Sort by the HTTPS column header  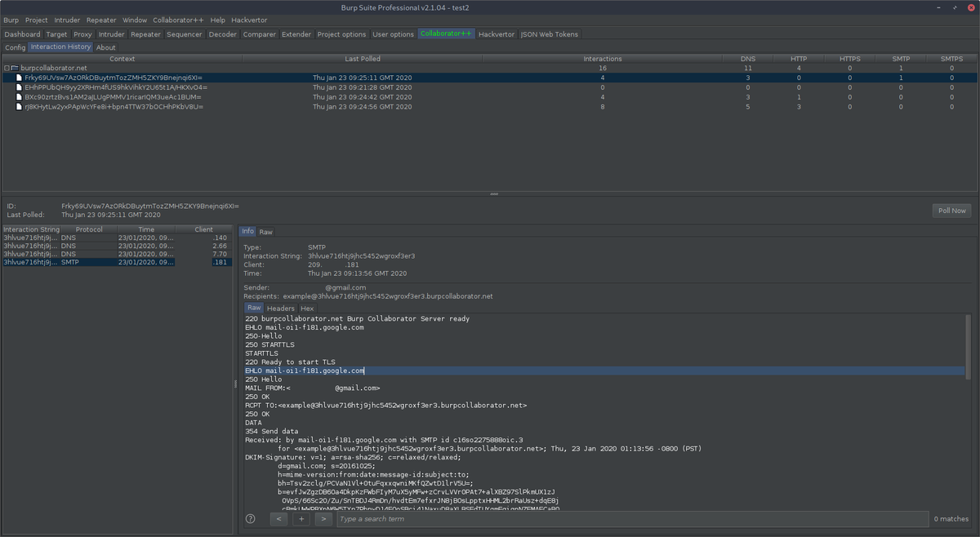tap(849, 59)
